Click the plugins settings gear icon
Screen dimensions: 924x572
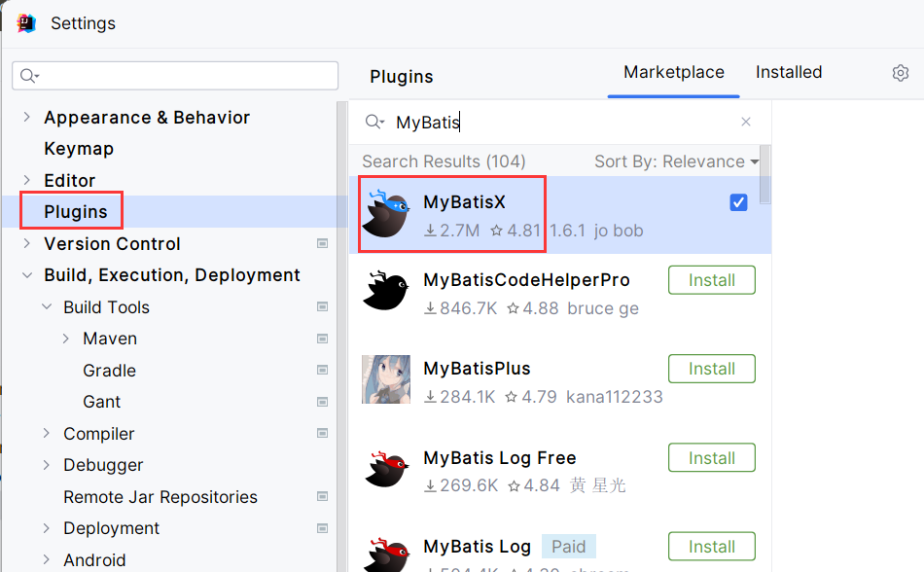click(900, 72)
